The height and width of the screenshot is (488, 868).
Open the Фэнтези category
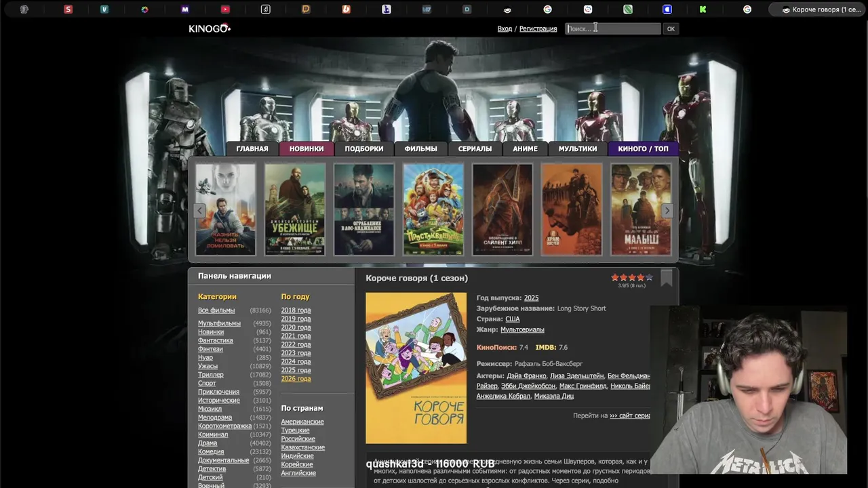[x=210, y=349]
